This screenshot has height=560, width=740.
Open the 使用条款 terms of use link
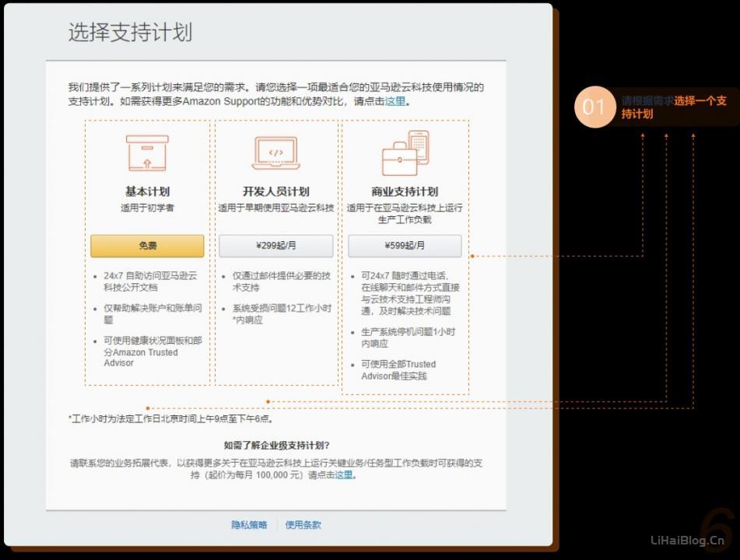303,525
